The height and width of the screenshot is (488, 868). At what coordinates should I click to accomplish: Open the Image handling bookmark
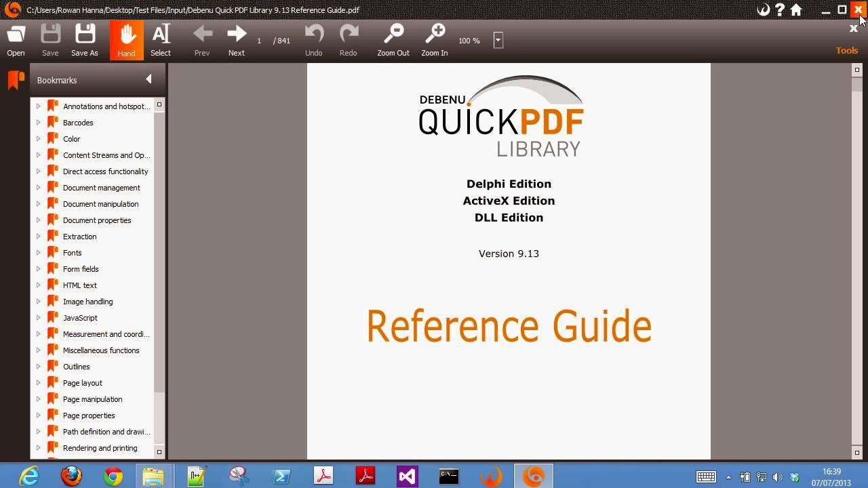87,302
